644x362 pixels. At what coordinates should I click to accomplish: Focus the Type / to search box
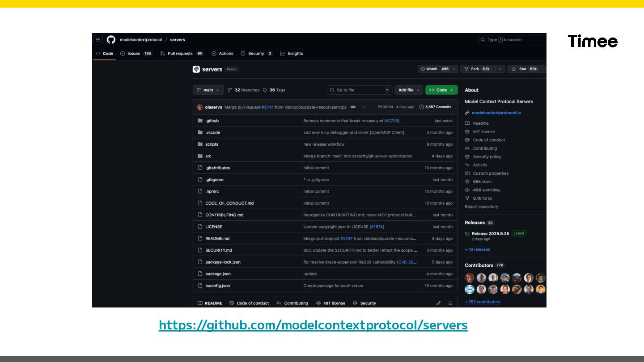tap(513, 40)
